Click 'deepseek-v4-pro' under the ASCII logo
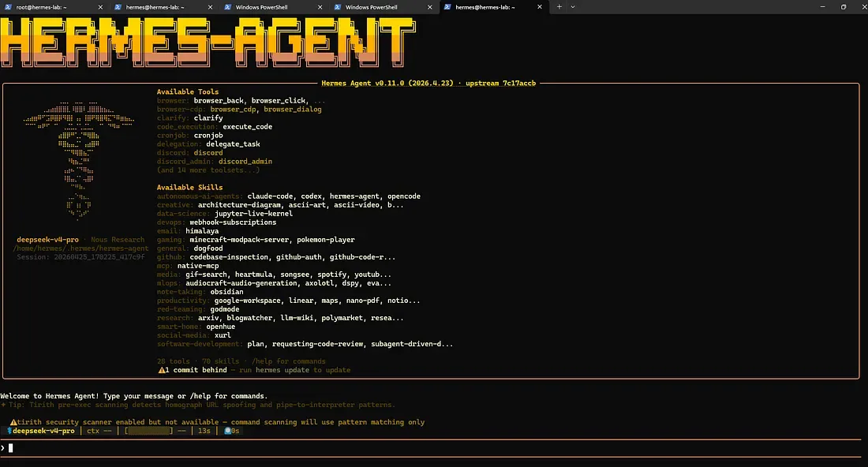Image resolution: width=868 pixels, height=467 pixels. click(x=47, y=240)
